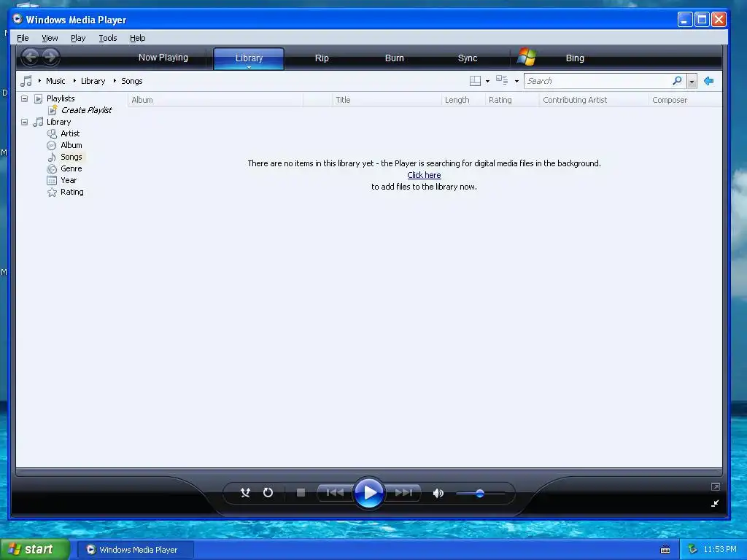Select Playlists in the navigation tree
Viewport: 747px width, 560px height.
(61, 98)
